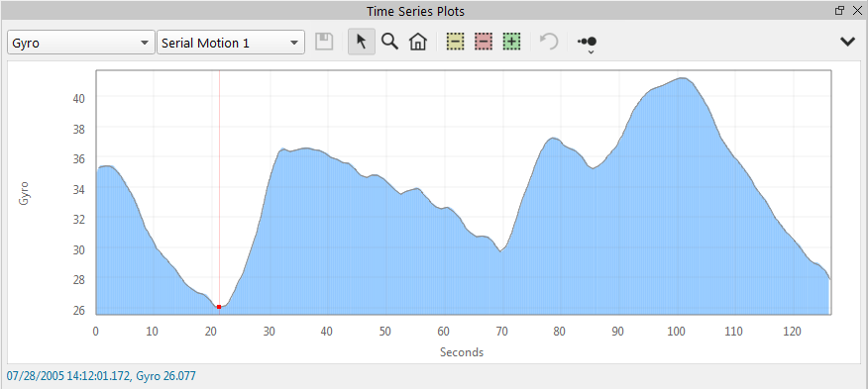Undock the Time Series Plots panel
Screen dimensions: 868x389
pyautogui.click(x=839, y=10)
